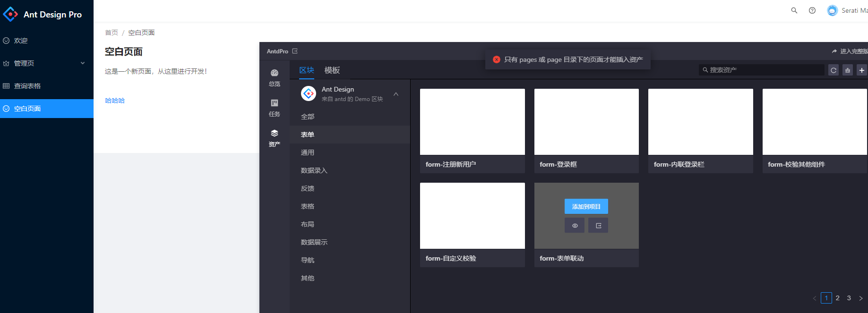
Task: Click the Ant Design source logo
Action: (x=309, y=93)
